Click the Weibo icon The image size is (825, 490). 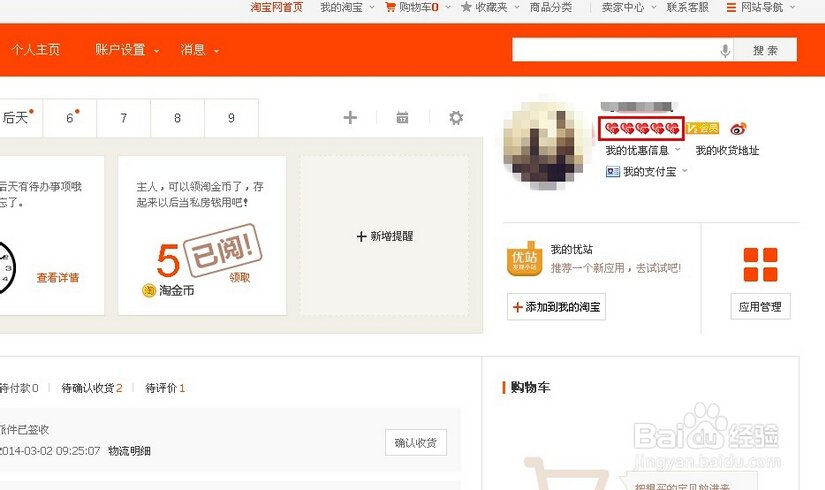tap(738, 128)
